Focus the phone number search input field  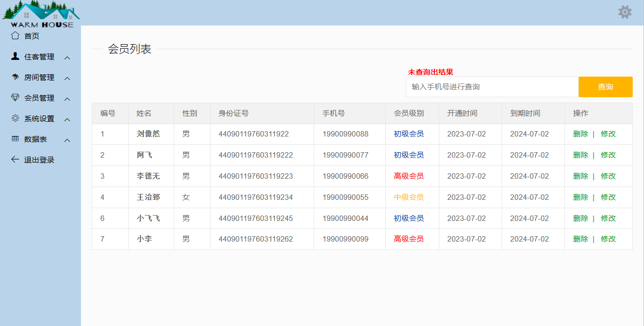tap(492, 87)
